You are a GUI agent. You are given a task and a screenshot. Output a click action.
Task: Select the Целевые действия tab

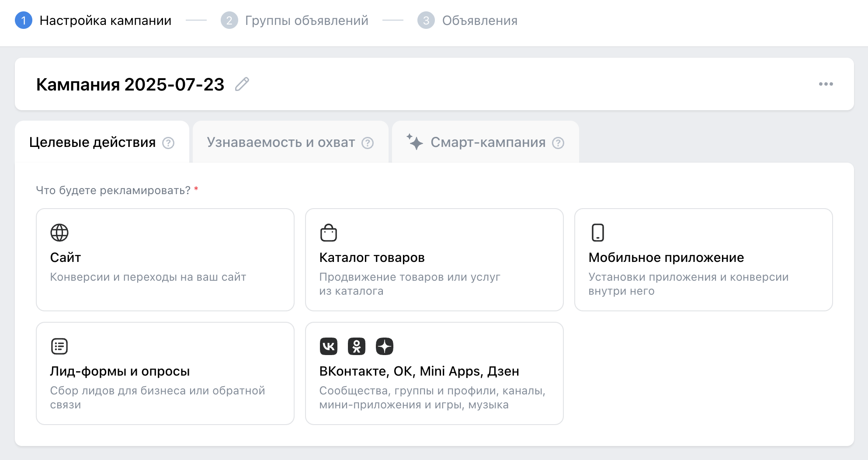point(92,143)
